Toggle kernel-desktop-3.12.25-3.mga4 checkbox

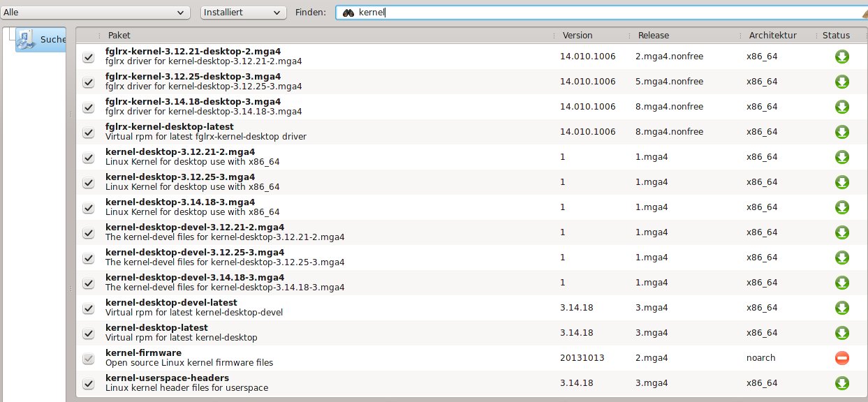click(x=88, y=183)
